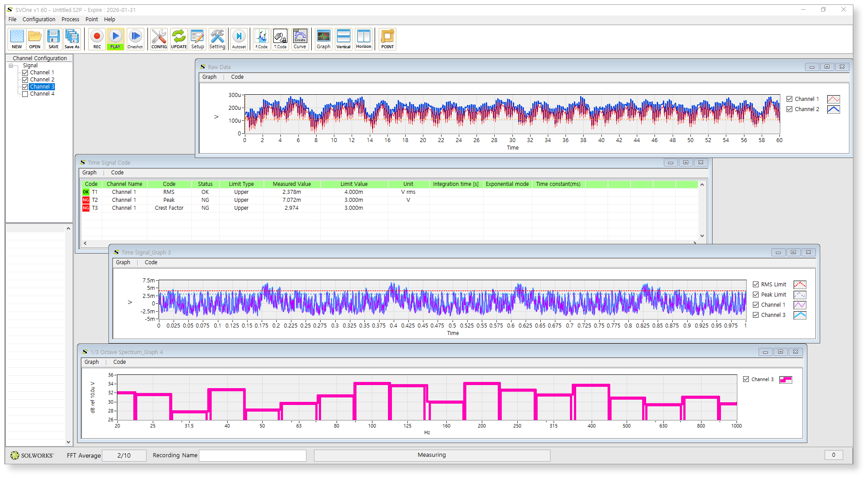868x478 pixels.
Task: Open the Process menu
Action: tap(70, 19)
